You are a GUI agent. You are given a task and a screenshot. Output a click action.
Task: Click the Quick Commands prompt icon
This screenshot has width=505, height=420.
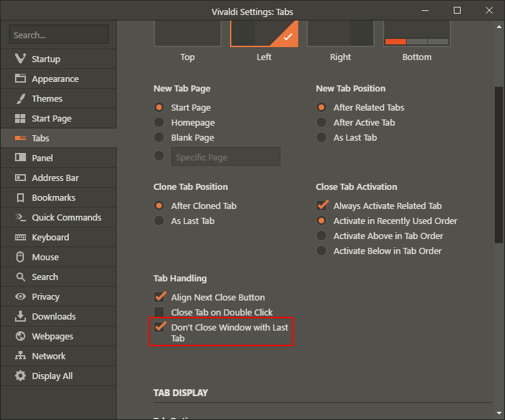click(x=20, y=217)
